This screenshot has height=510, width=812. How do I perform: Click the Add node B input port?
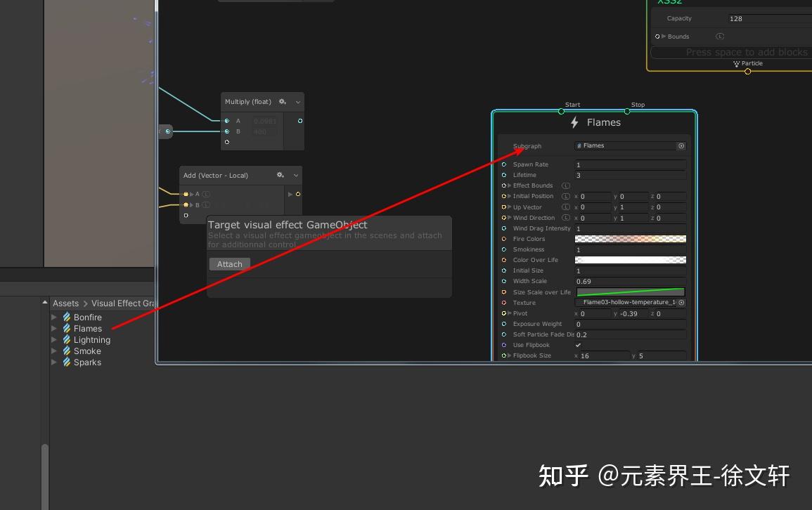pos(186,205)
